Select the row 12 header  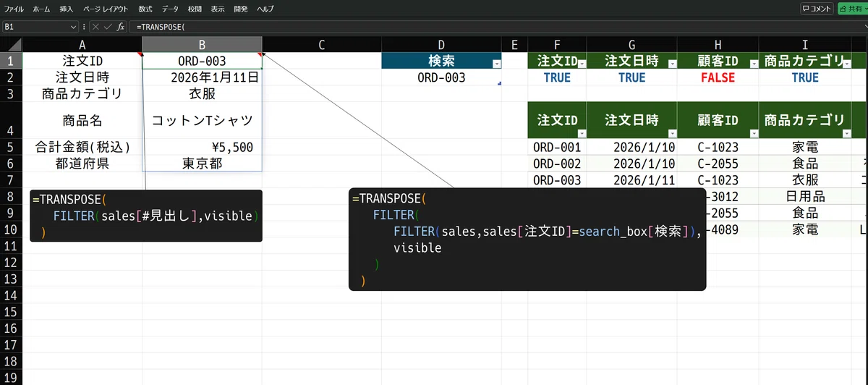click(x=11, y=279)
